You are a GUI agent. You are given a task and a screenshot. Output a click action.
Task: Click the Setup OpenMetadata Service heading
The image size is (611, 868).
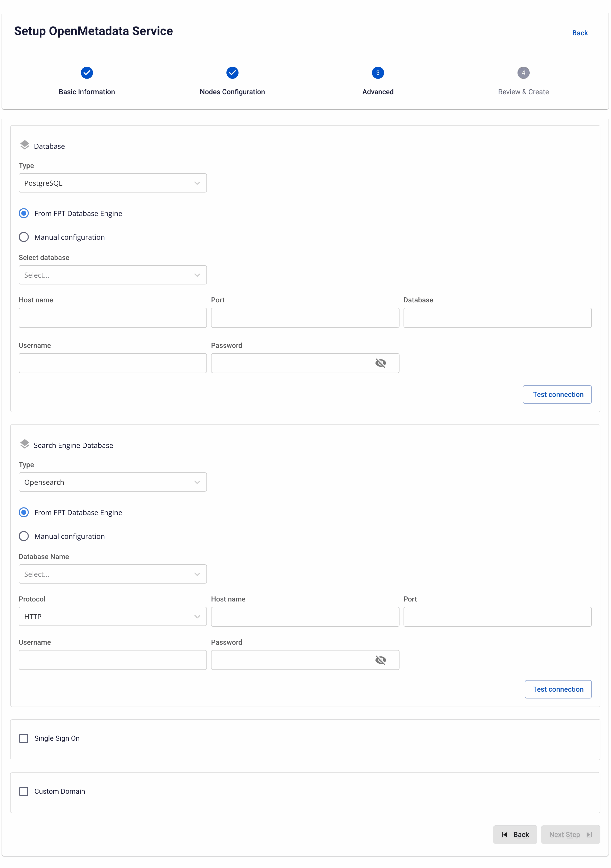pyautogui.click(x=93, y=31)
